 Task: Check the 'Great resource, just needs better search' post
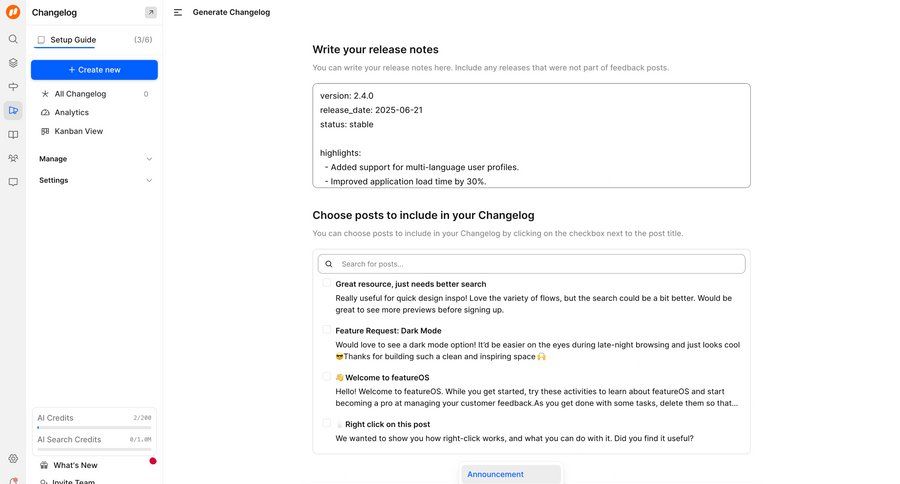327,283
